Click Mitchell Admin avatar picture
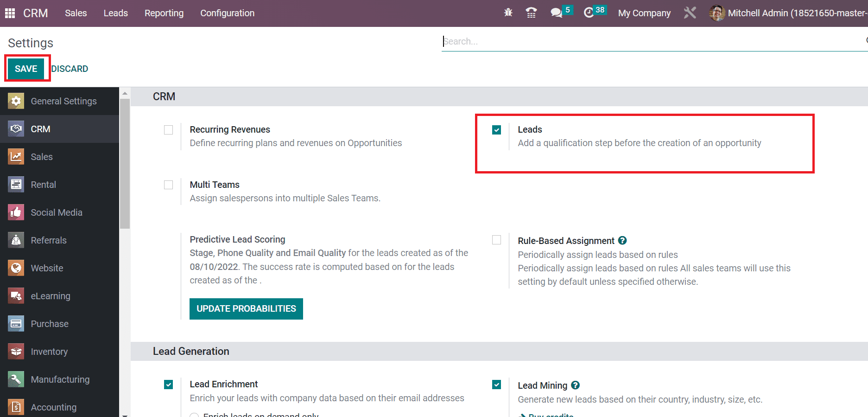Screen dimensions: 868x417 pyautogui.click(x=717, y=13)
